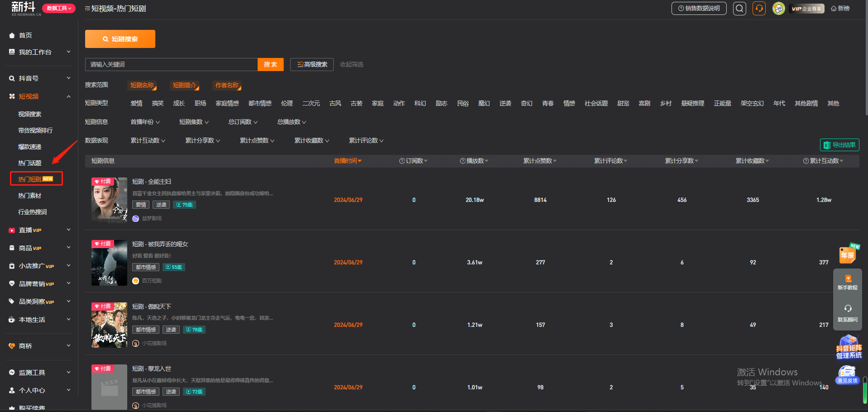The image size is (868, 412).
Task: Open 首播年份 dropdown
Action: (145, 122)
